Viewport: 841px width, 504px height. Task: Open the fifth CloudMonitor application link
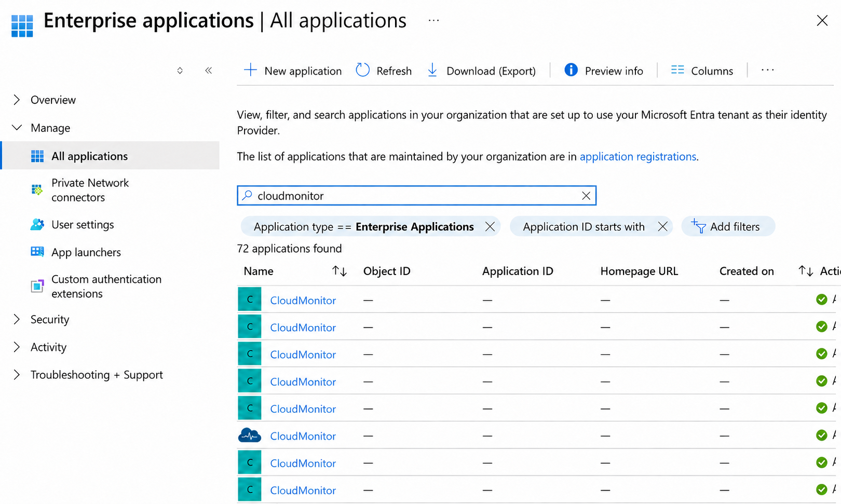coord(303,409)
